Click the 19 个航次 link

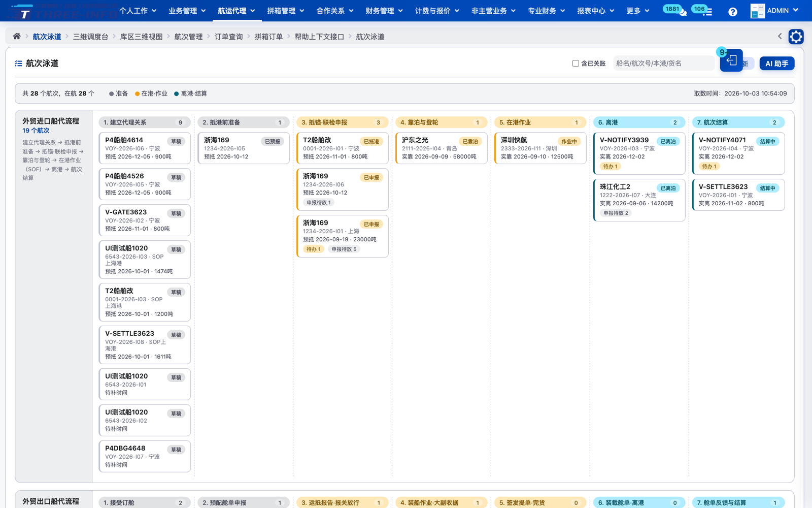pos(36,131)
